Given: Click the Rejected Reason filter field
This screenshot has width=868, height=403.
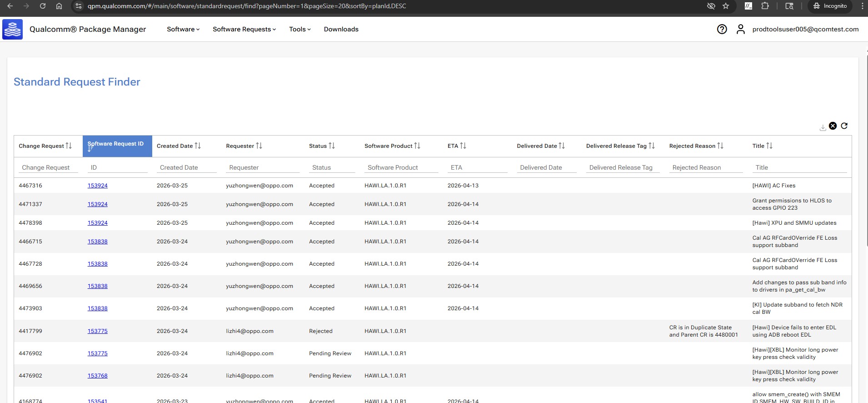Looking at the screenshot, I should 706,167.
